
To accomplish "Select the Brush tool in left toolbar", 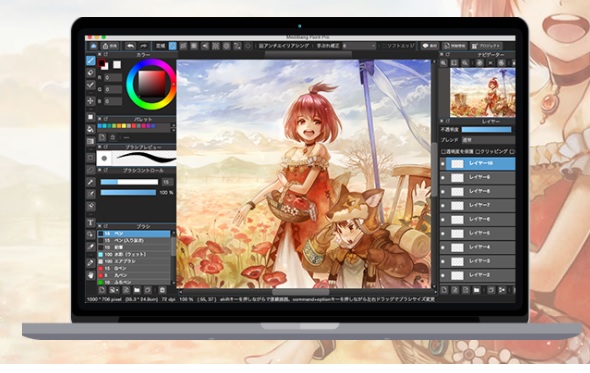I will (x=91, y=60).
